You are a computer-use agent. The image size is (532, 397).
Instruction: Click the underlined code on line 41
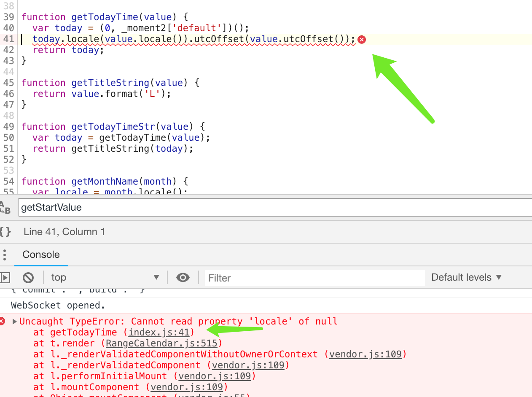194,40
